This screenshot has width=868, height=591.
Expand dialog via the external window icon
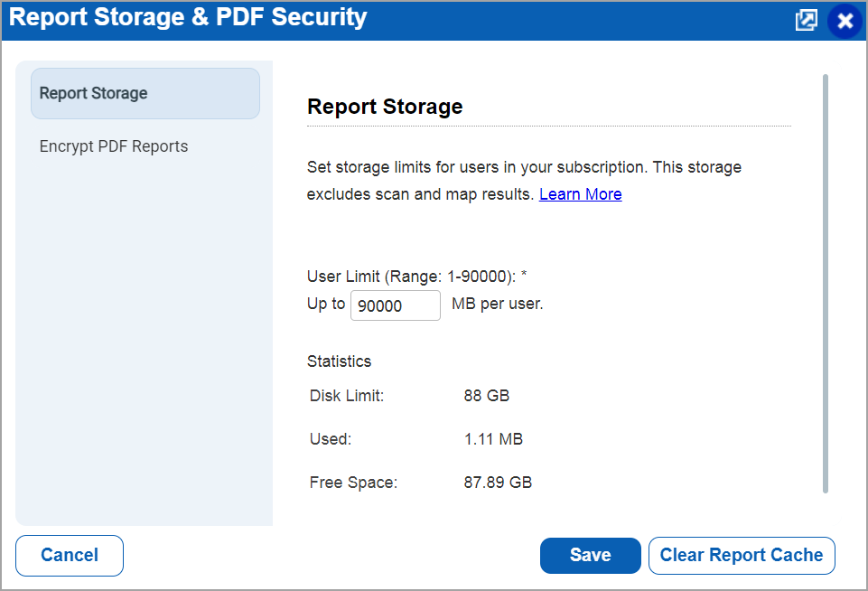[806, 20]
